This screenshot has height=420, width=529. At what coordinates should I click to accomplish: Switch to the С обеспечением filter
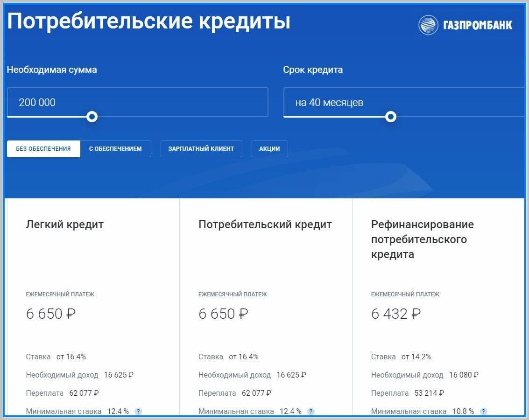tap(115, 149)
